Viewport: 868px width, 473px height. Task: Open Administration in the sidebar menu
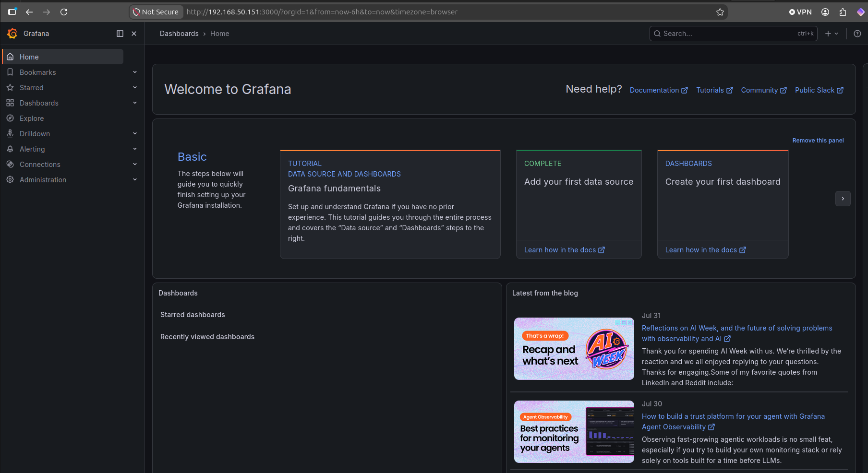point(43,180)
